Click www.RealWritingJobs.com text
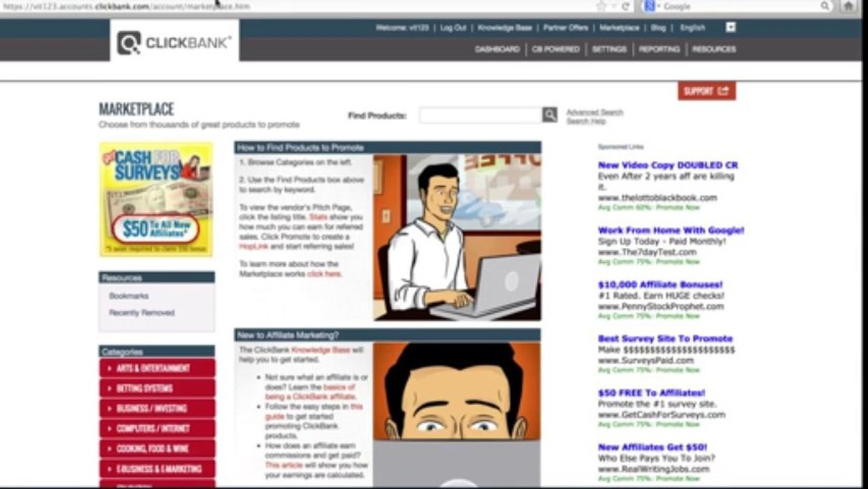Screen dimensions: 868x489 [x=654, y=469]
